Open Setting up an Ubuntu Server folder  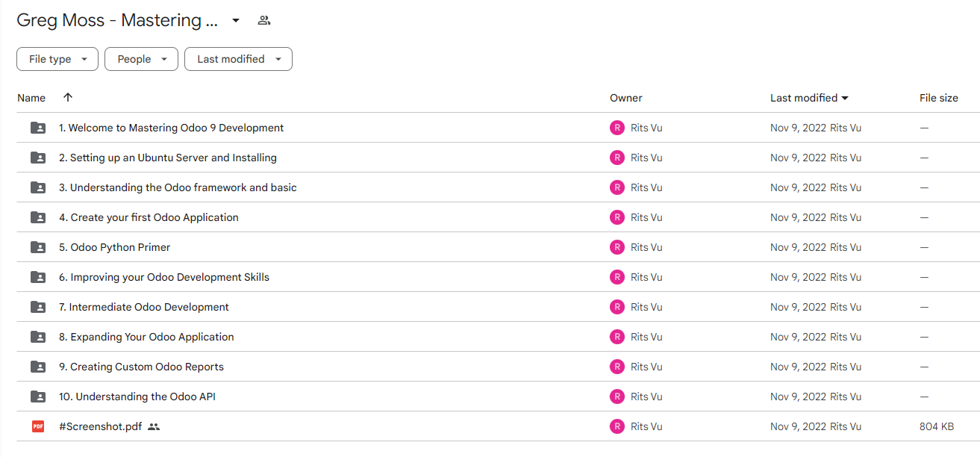[x=168, y=158]
